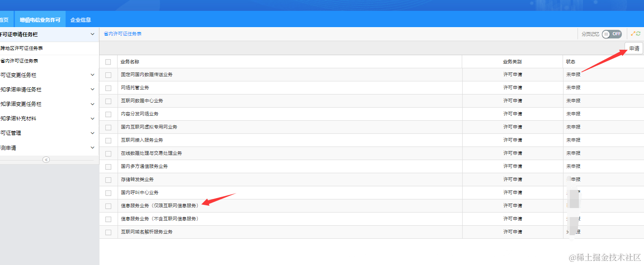Image resolution: width=644 pixels, height=265 pixels.
Task: Check the box for 互联网域名解析服务业务
Action: [108, 232]
